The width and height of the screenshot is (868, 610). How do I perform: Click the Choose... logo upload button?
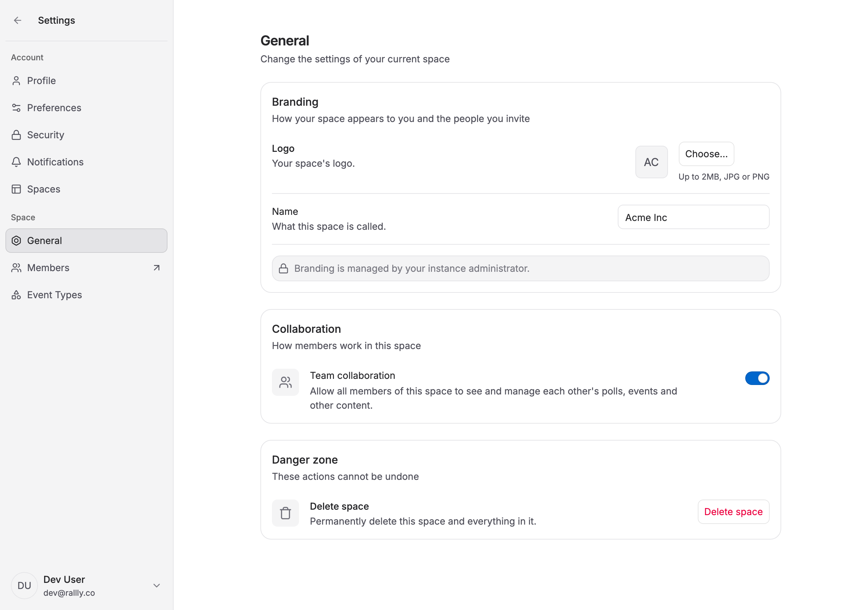tap(706, 154)
